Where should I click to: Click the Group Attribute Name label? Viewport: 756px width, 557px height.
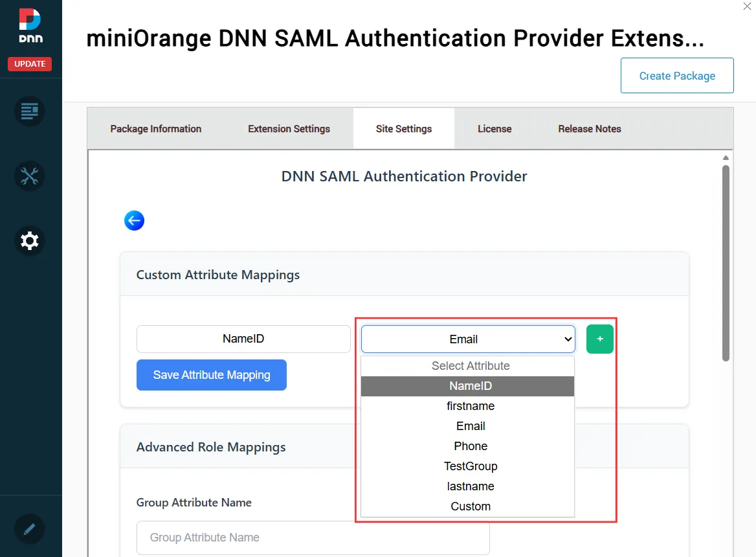pyautogui.click(x=194, y=503)
